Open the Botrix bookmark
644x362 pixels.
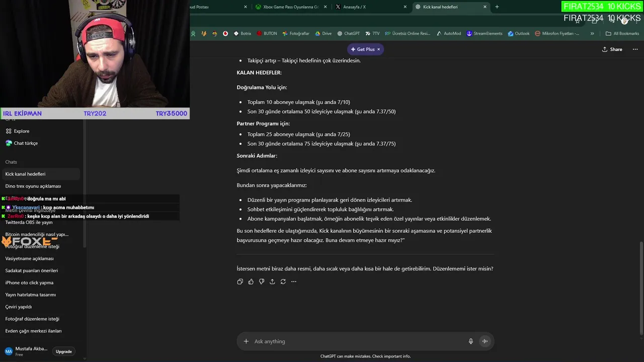point(243,34)
